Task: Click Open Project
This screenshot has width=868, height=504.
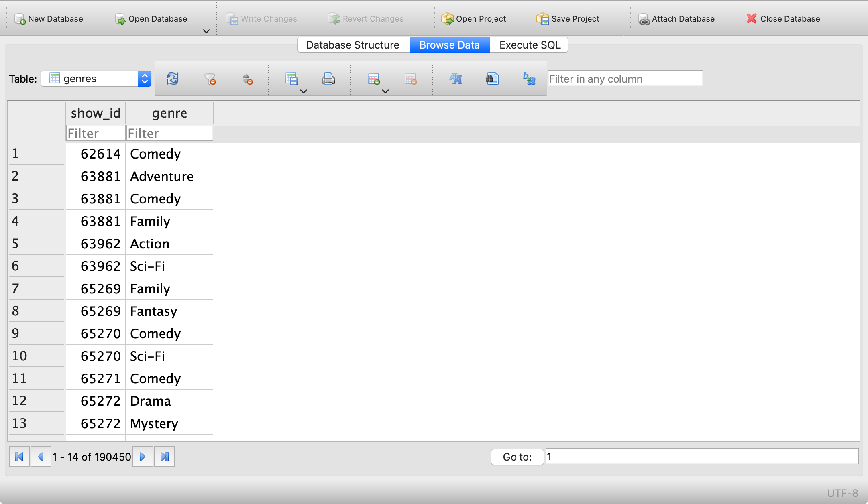Action: point(474,18)
